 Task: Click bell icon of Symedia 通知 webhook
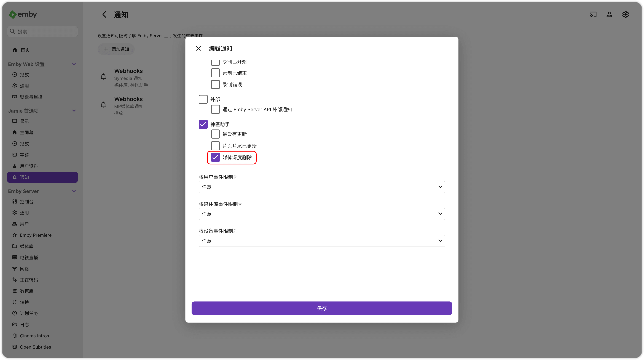point(103,77)
